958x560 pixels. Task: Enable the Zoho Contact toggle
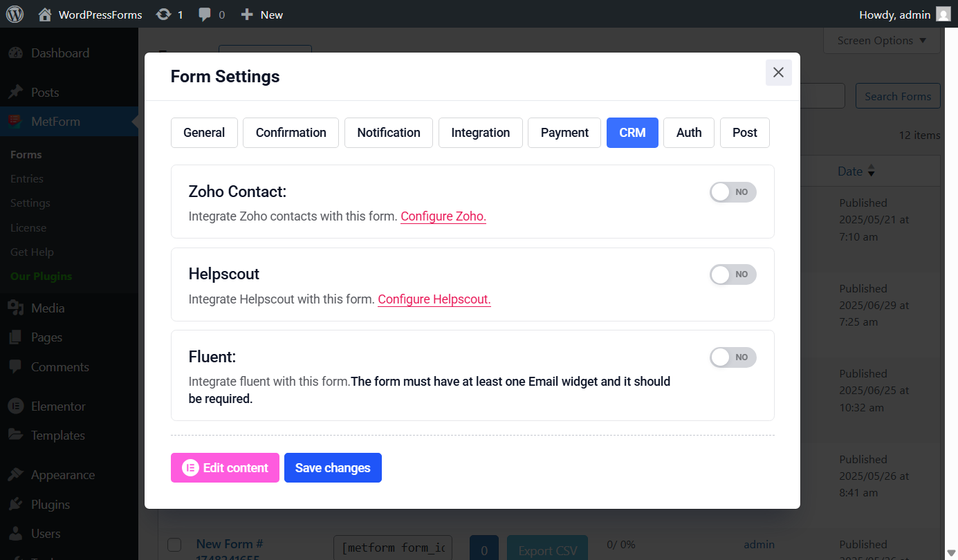(733, 192)
